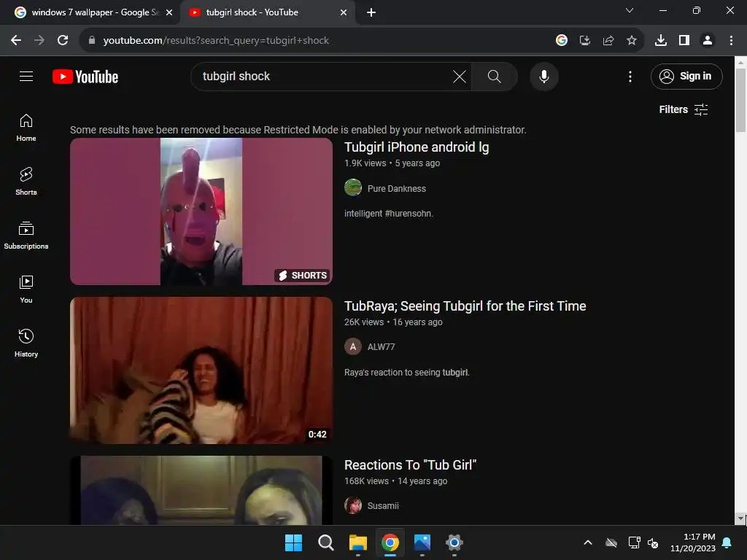Open TubRaya video thumbnail

[201, 370]
